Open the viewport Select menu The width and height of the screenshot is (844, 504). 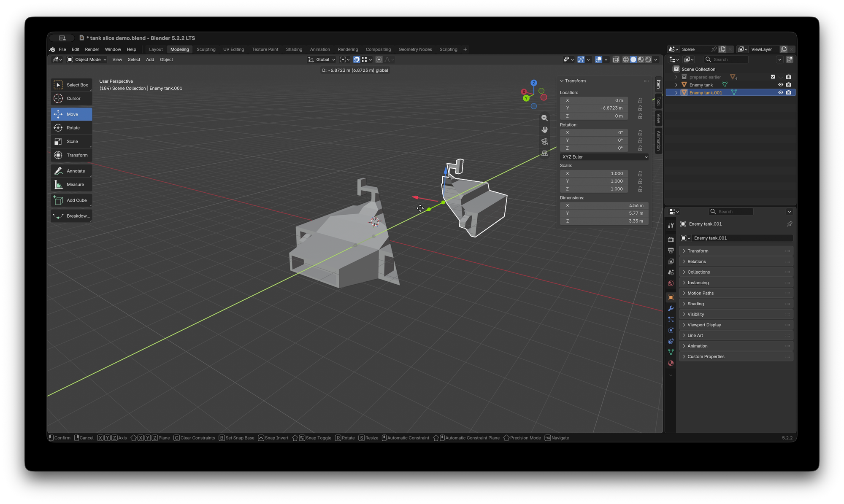point(134,59)
